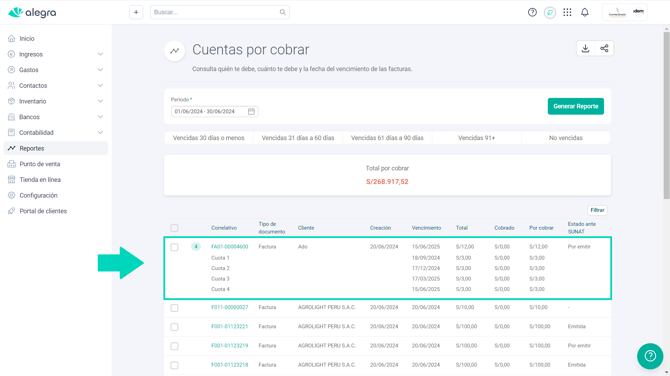Click the Cuota 1 row label
670x376 pixels.
[x=220, y=258]
